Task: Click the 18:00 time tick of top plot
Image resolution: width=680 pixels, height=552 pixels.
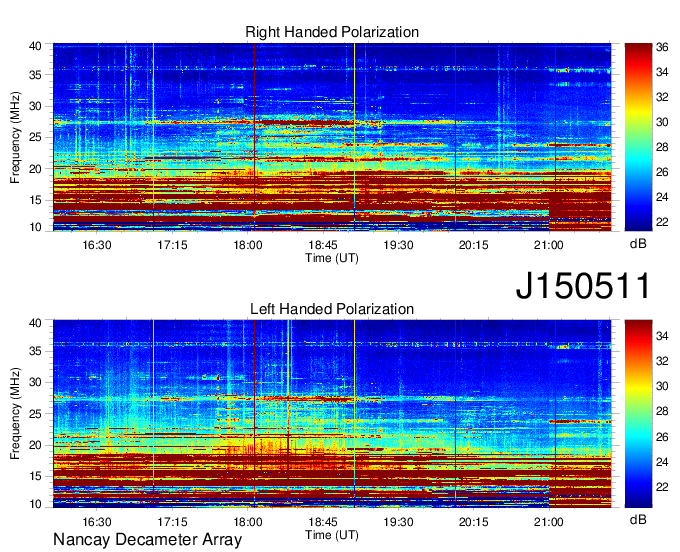Action: tap(248, 245)
